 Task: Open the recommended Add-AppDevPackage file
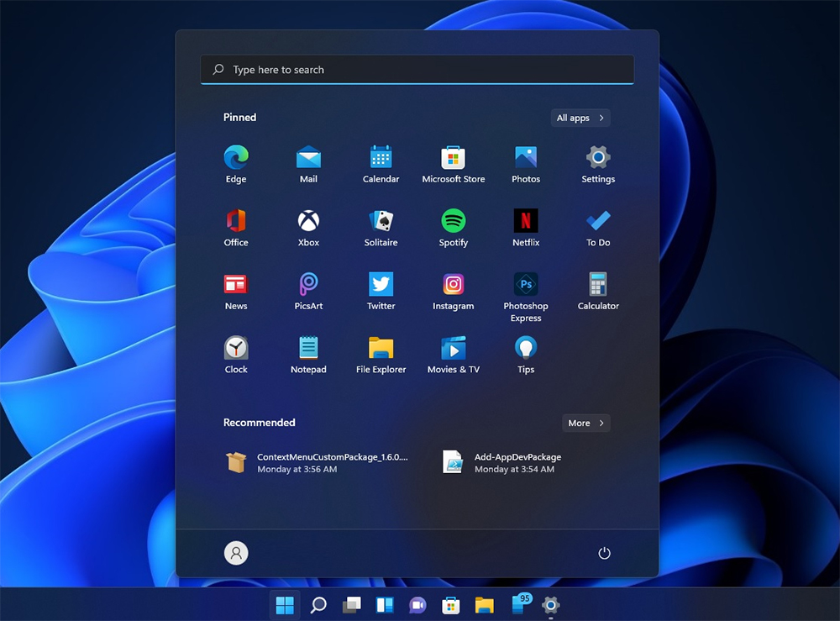click(502, 463)
